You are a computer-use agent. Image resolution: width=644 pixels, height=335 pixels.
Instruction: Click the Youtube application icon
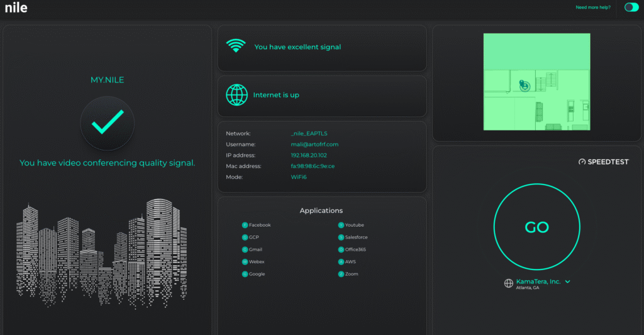point(341,225)
